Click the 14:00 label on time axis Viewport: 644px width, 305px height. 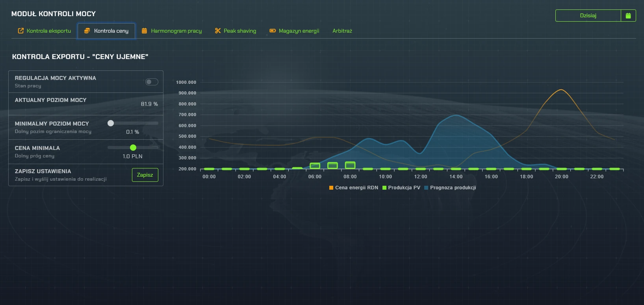456,177
